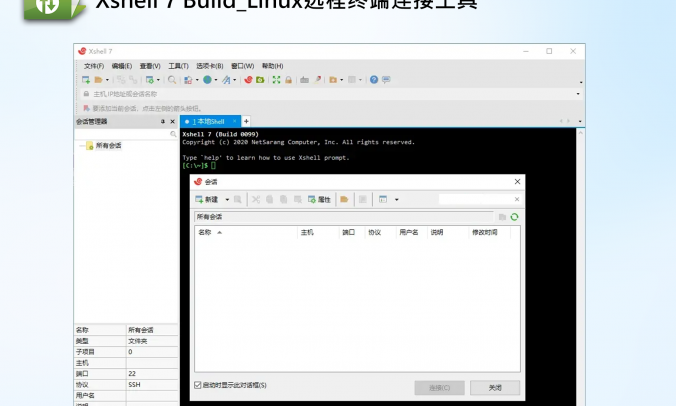Toggle 启动时显示此对话框(S) checkbox

point(198,385)
